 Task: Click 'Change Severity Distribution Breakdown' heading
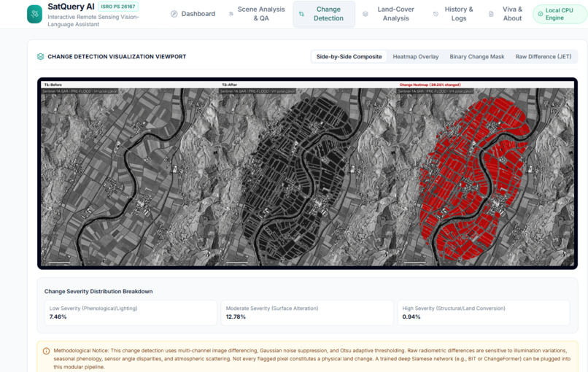[x=98, y=291]
